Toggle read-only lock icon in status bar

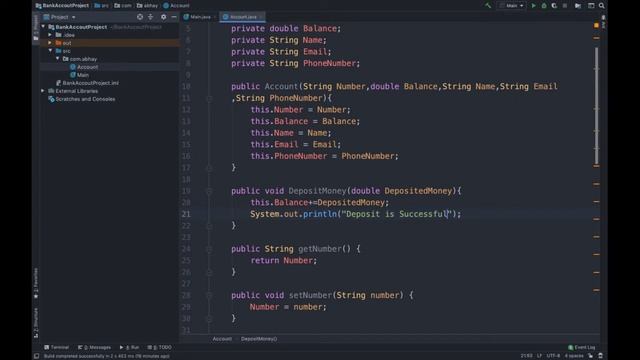590,356
